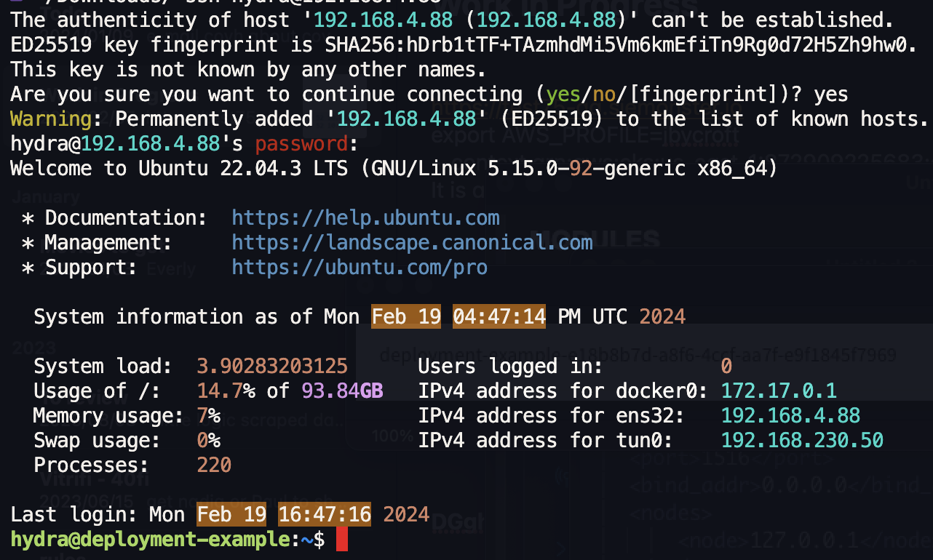
Task: Click the hydra@deployment-example shell prompt
Action: point(150,540)
